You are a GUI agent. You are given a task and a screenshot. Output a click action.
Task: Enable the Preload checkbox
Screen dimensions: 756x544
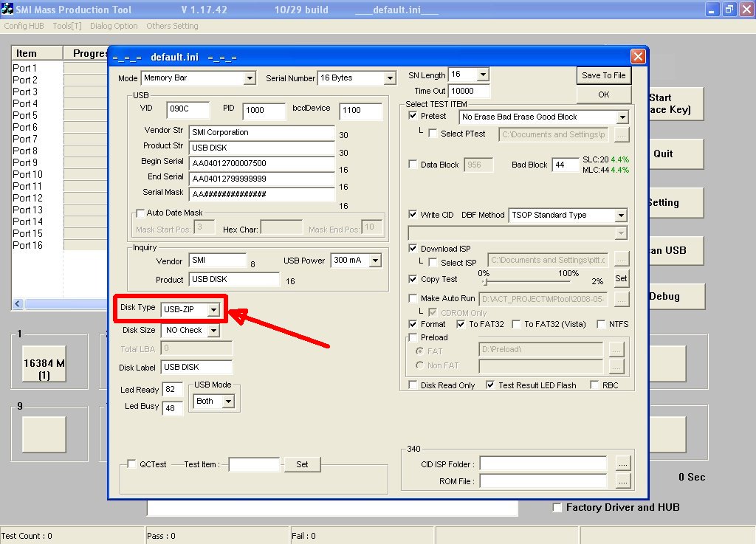pos(413,337)
